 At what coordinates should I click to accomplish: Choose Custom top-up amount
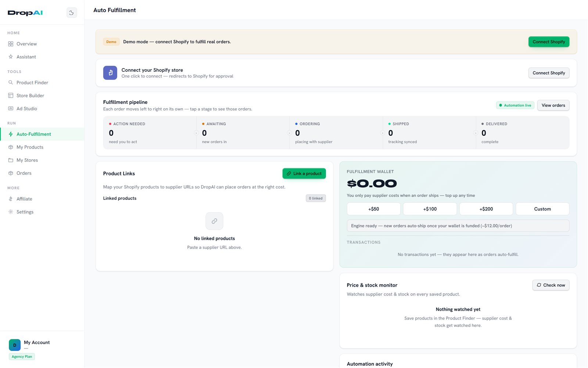(x=542, y=209)
